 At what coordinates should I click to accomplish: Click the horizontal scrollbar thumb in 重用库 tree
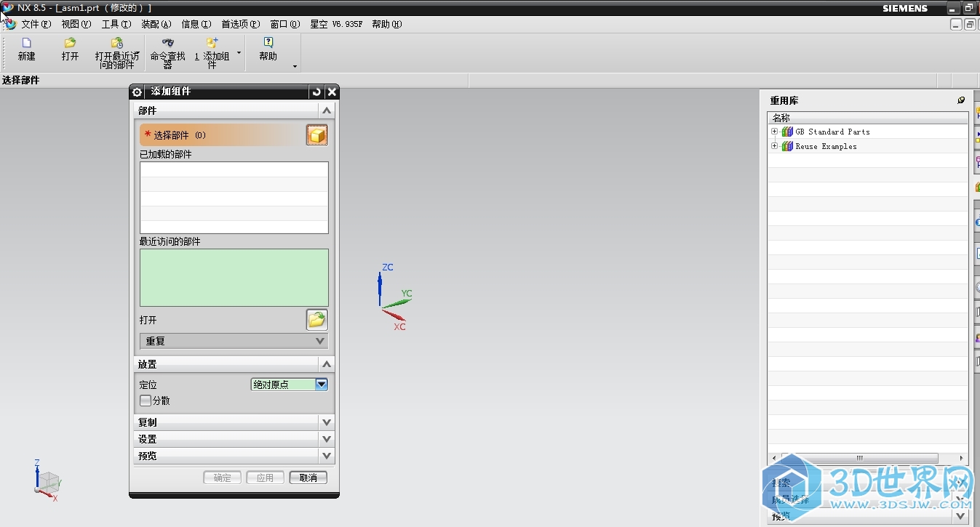(859, 458)
